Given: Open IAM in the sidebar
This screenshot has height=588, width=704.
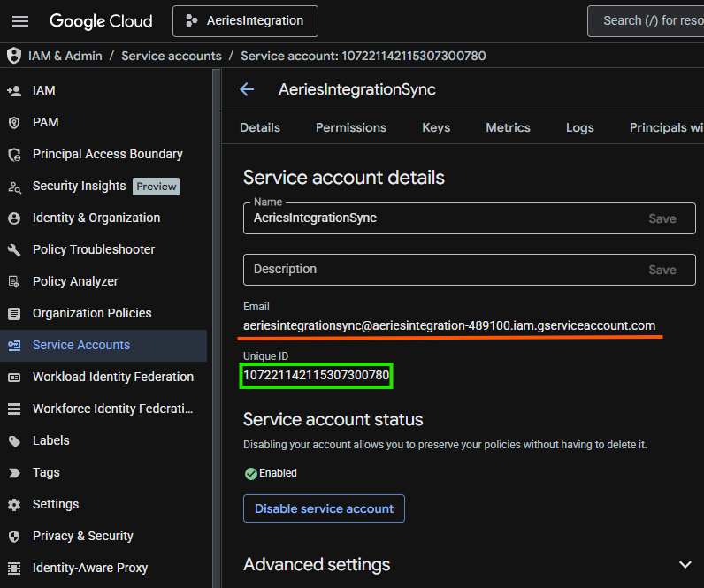Looking at the screenshot, I should click(x=44, y=91).
